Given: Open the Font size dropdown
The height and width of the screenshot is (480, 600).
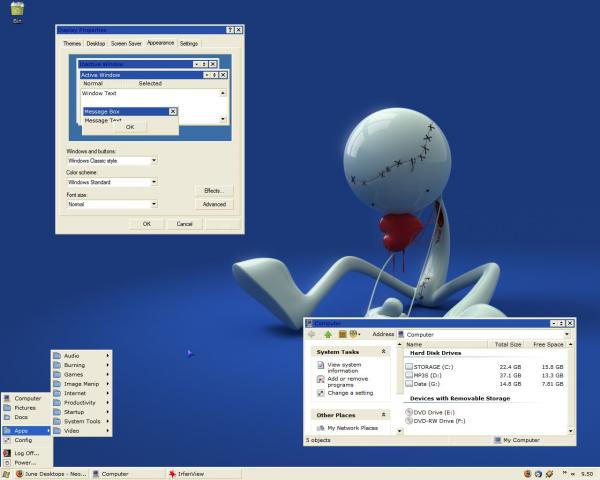Looking at the screenshot, I should tap(154, 204).
